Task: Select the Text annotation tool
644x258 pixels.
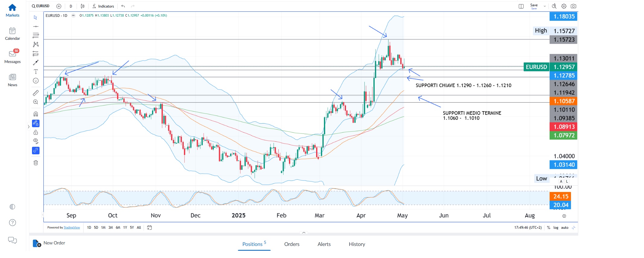Action: coord(36,72)
